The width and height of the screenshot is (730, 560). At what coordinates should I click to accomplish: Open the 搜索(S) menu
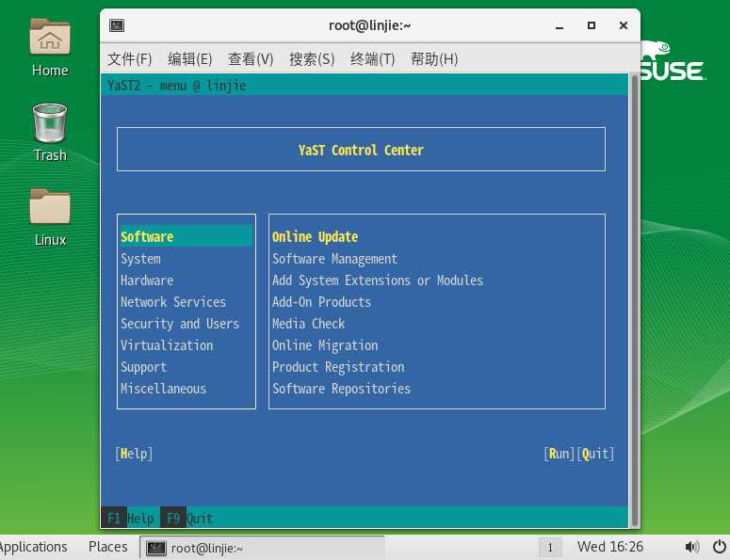312,59
